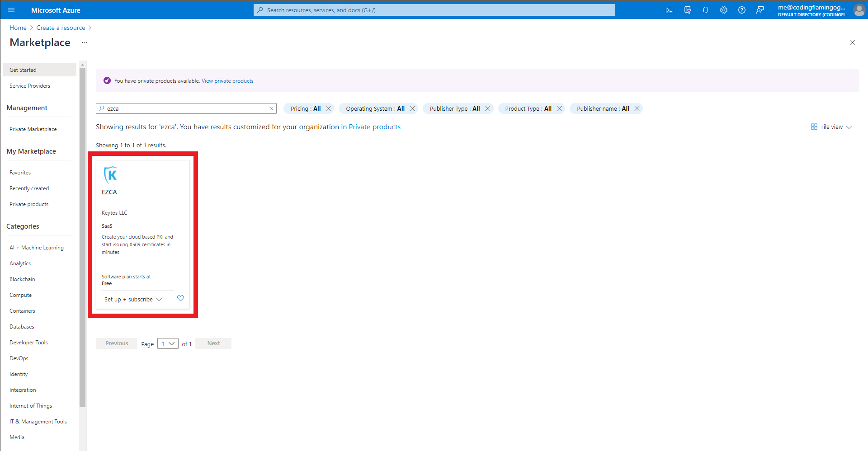Go to the Create a resource breadcrumb
The image size is (868, 451).
tap(61, 28)
